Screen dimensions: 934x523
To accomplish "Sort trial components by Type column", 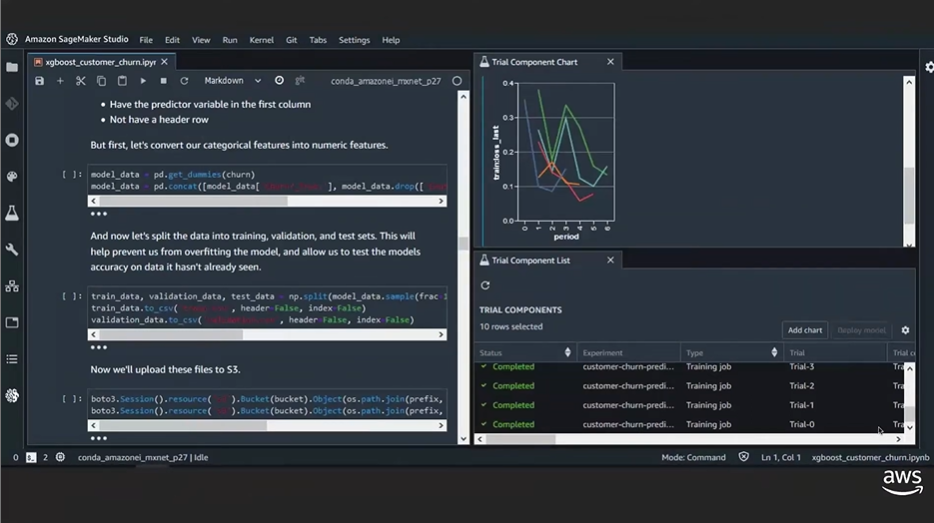I will click(774, 353).
